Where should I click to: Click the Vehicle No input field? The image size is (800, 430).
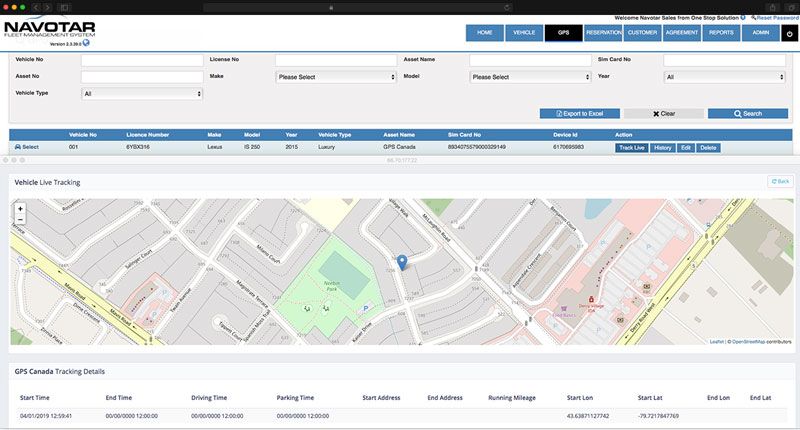coord(142,60)
